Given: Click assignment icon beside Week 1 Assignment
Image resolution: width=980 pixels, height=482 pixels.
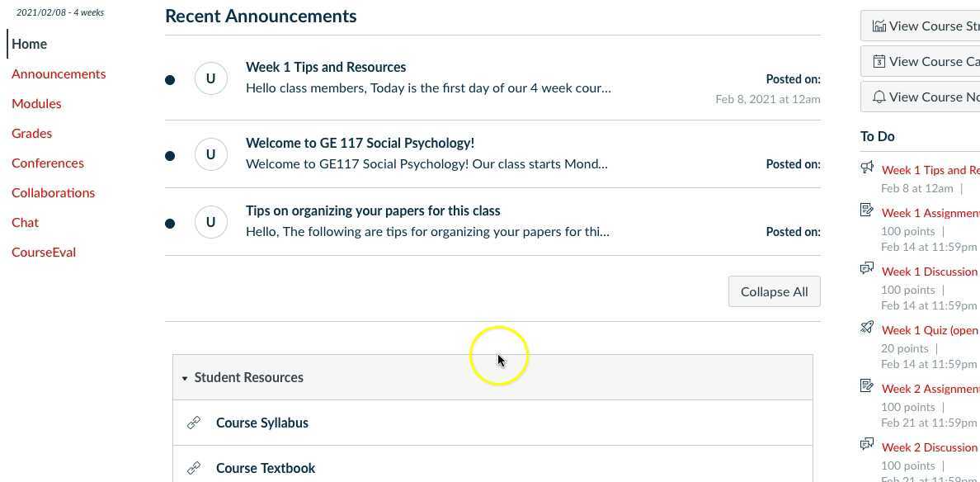Looking at the screenshot, I should (867, 210).
